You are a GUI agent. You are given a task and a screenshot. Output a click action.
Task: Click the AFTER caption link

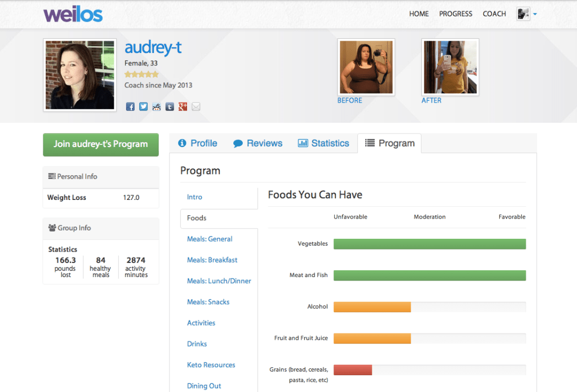[x=431, y=100]
